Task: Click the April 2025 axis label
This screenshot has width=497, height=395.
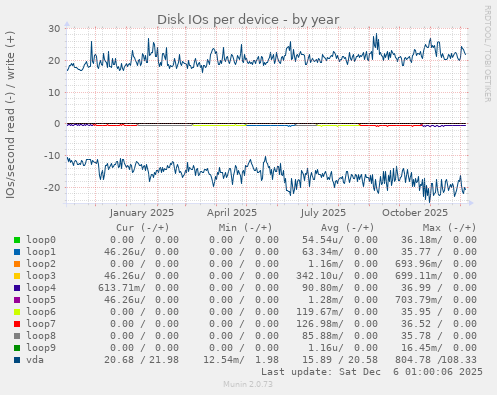Action: 232,213
